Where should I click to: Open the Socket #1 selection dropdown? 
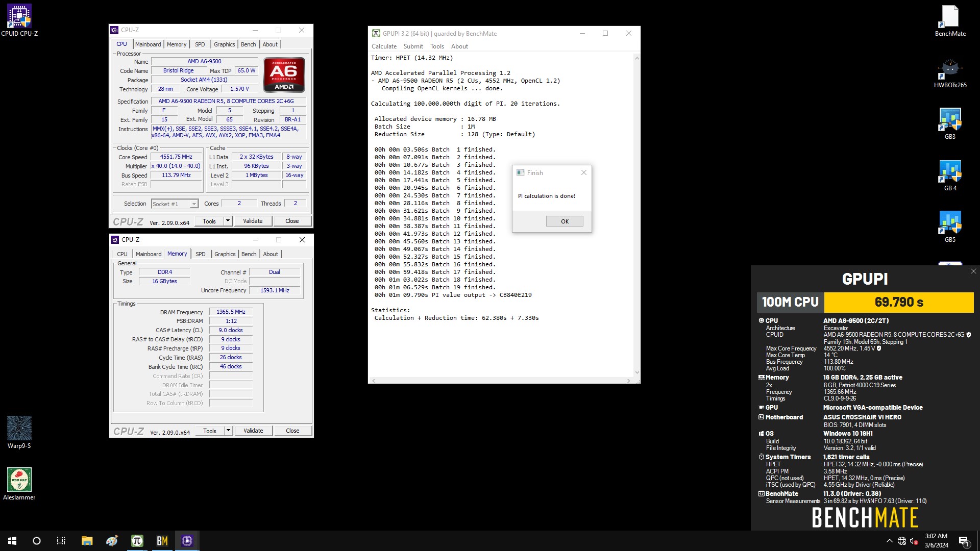click(x=175, y=204)
